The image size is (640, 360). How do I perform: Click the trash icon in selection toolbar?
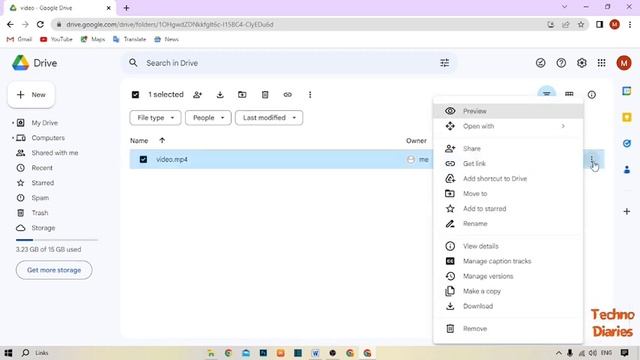pyautogui.click(x=265, y=95)
